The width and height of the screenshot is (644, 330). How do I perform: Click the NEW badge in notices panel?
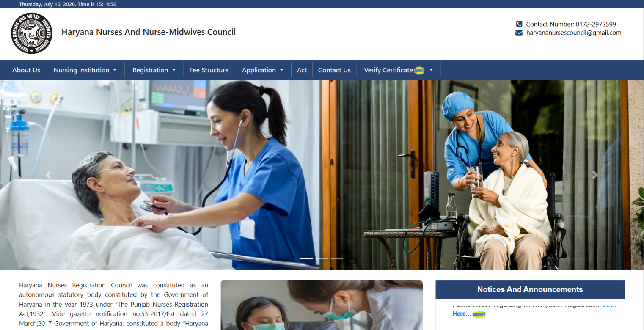[x=479, y=314]
